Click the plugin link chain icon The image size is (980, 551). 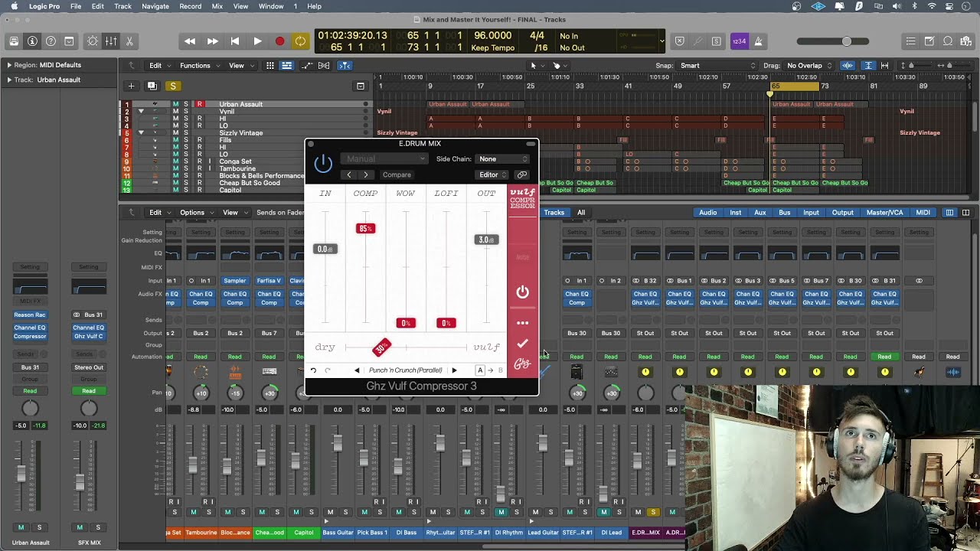pyautogui.click(x=522, y=174)
